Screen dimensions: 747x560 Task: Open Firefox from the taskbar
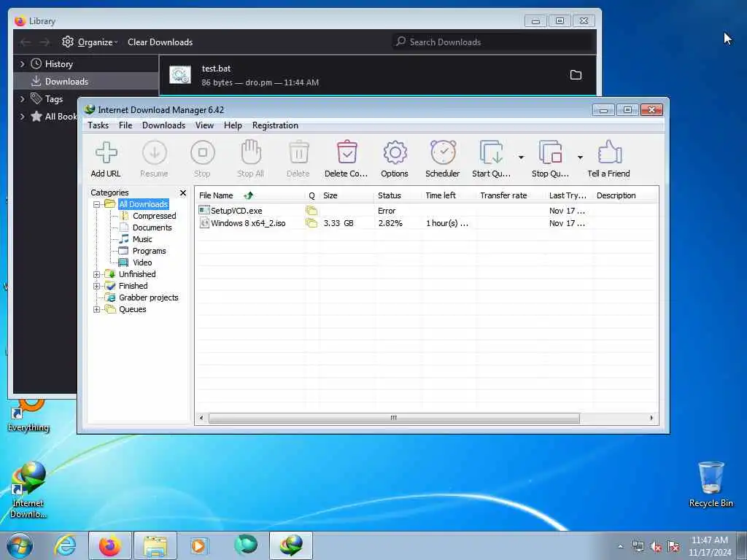(x=110, y=545)
